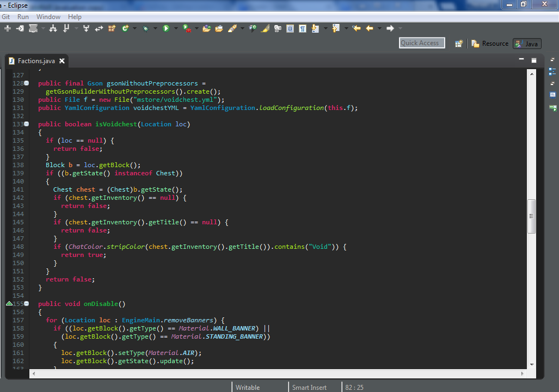Screen dimensions: 559x392
Task: Click the 82 : 25 cursor position
Action: click(x=354, y=387)
